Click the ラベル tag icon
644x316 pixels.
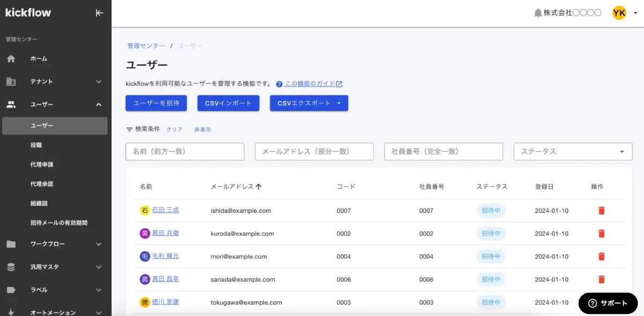coord(11,290)
